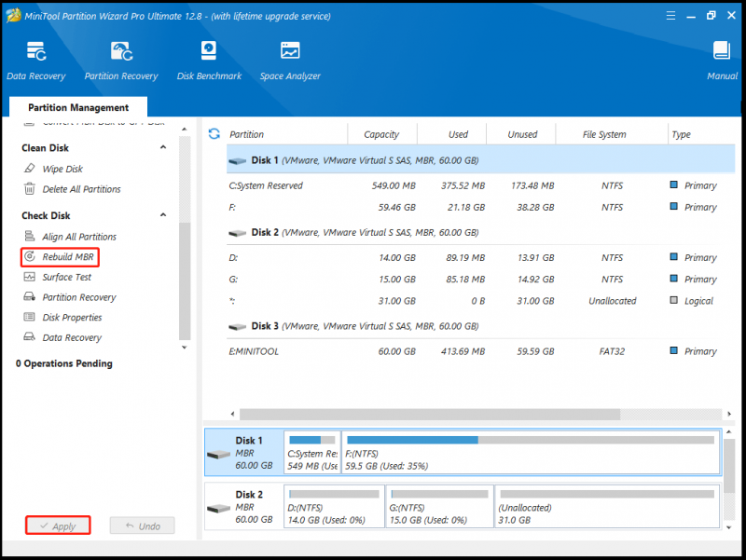
Task: Switch to the Partition Management tab
Action: [78, 107]
